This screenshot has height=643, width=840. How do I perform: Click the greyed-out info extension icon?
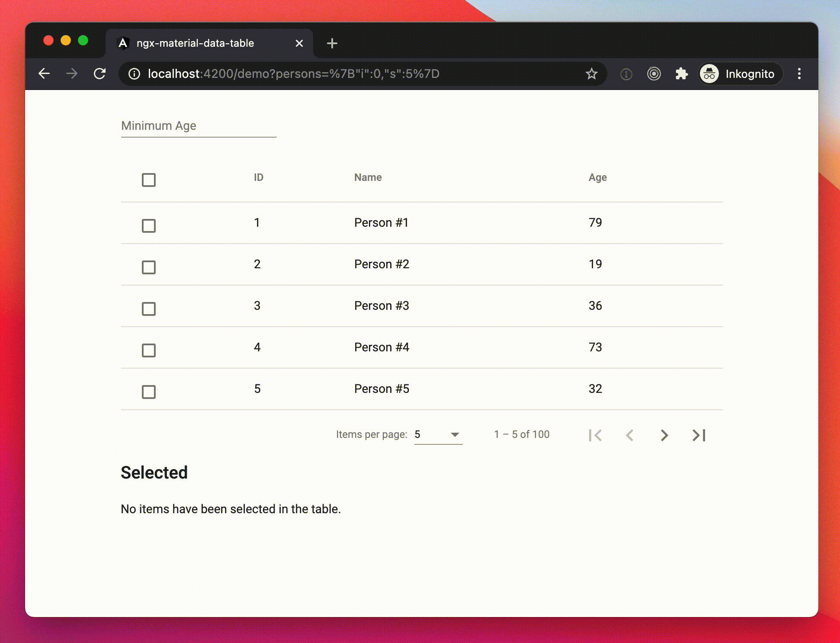tap(626, 74)
